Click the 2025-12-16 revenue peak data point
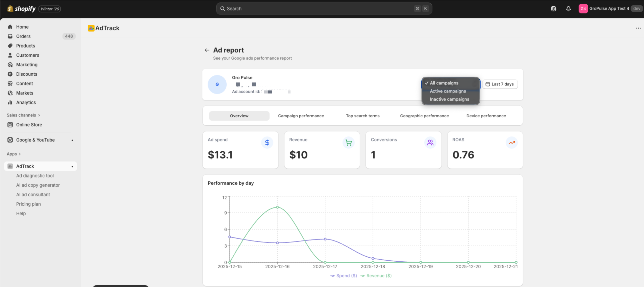 pos(277,207)
